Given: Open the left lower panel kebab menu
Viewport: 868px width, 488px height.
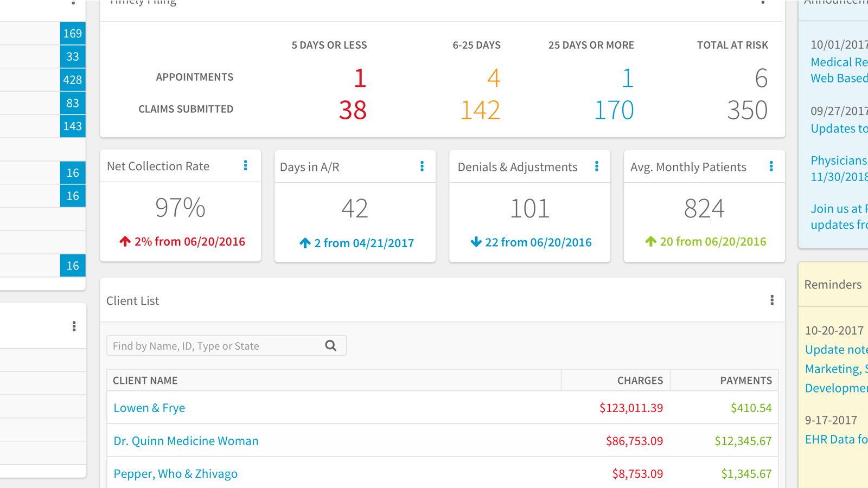Looking at the screenshot, I should coord(74,326).
